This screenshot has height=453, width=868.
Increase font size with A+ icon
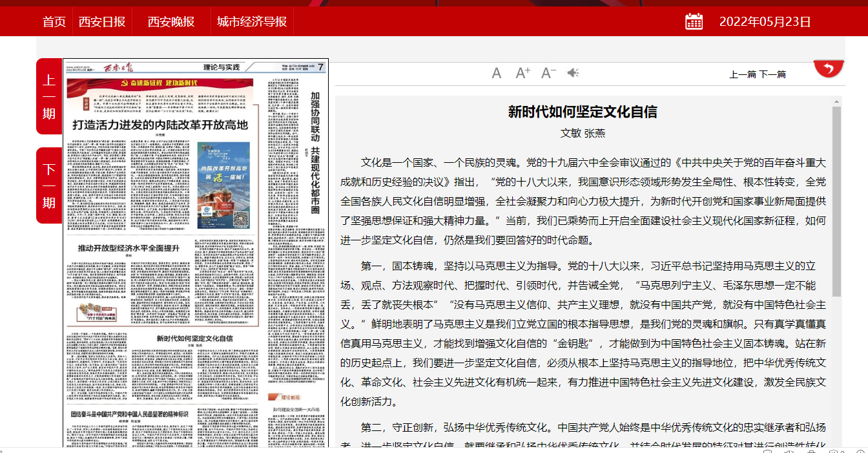point(522,73)
